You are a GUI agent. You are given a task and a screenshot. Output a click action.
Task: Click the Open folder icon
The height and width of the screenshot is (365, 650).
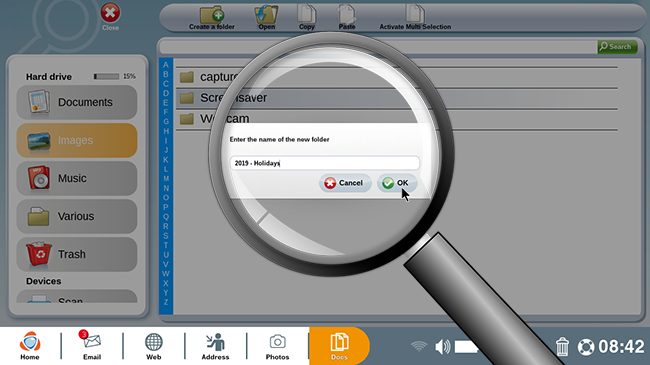(x=267, y=18)
